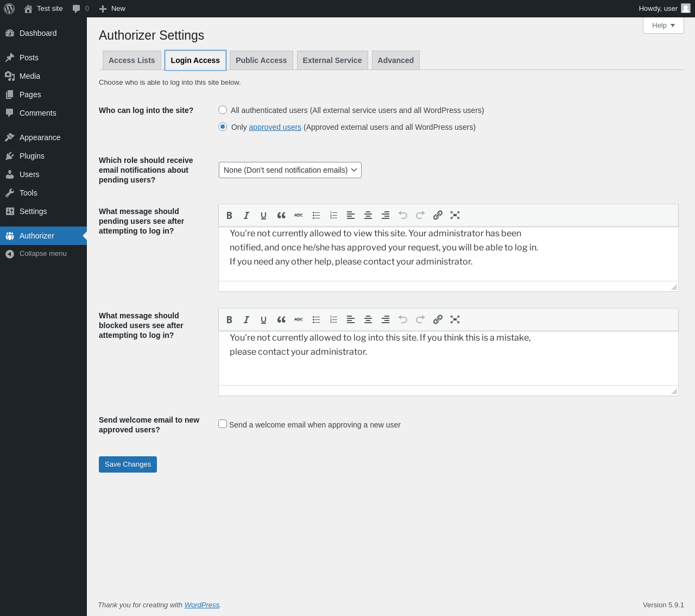Visit Test site from admin bar
The image size is (695, 616).
click(43, 9)
